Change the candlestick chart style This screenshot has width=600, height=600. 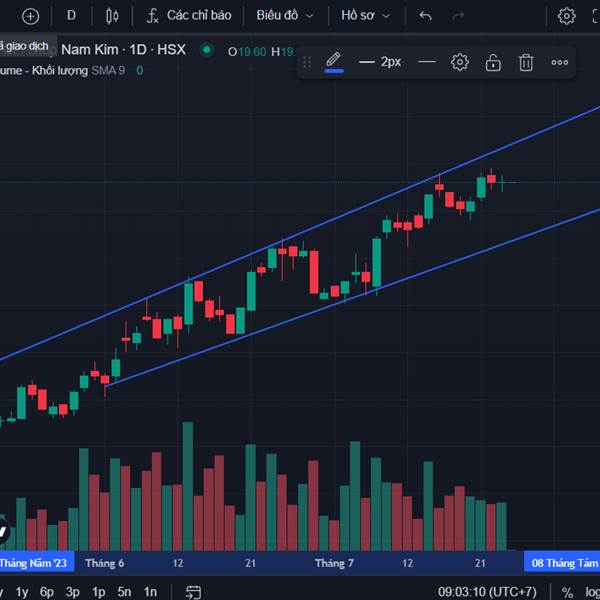coord(112,16)
